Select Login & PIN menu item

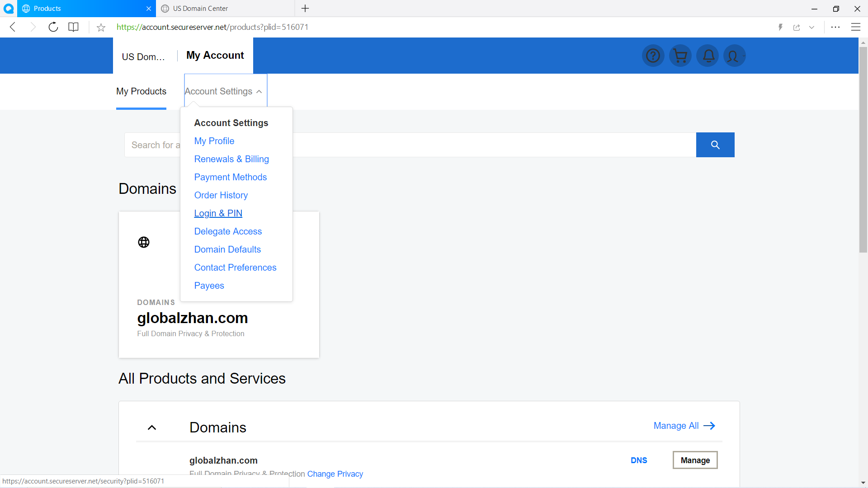pyautogui.click(x=218, y=213)
